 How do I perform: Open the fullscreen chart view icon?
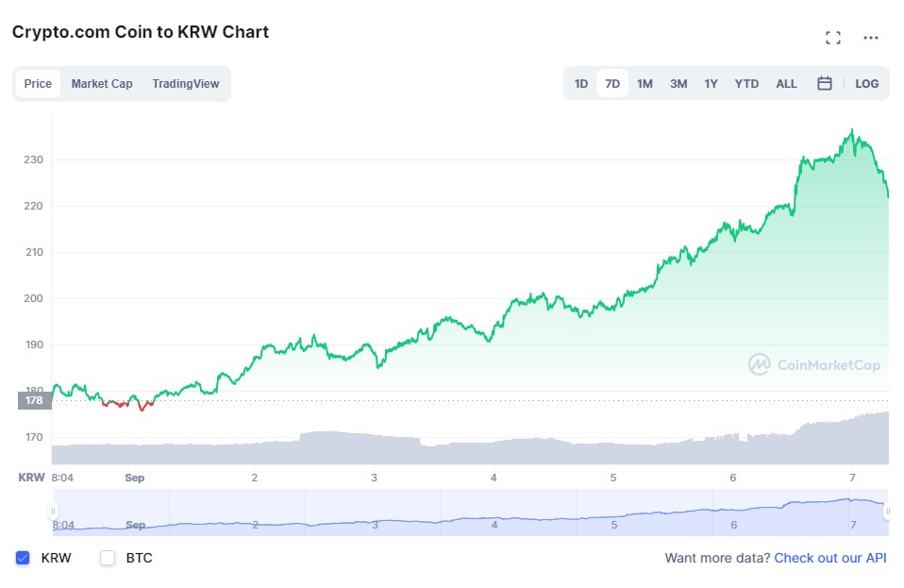[x=832, y=38]
